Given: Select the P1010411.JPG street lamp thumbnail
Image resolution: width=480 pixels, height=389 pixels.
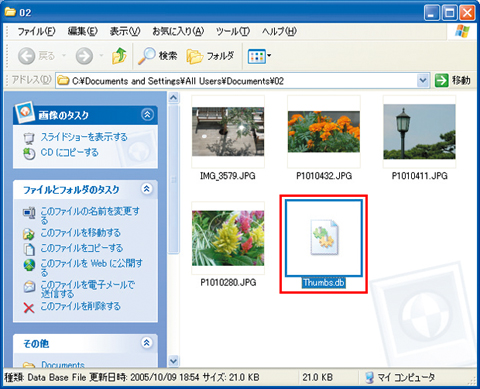Looking at the screenshot, I should click(419, 132).
